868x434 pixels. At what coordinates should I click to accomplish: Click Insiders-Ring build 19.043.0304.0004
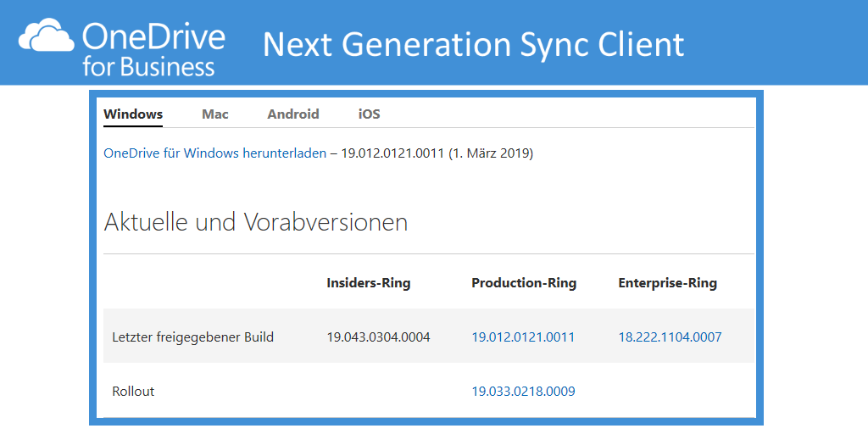[378, 337]
